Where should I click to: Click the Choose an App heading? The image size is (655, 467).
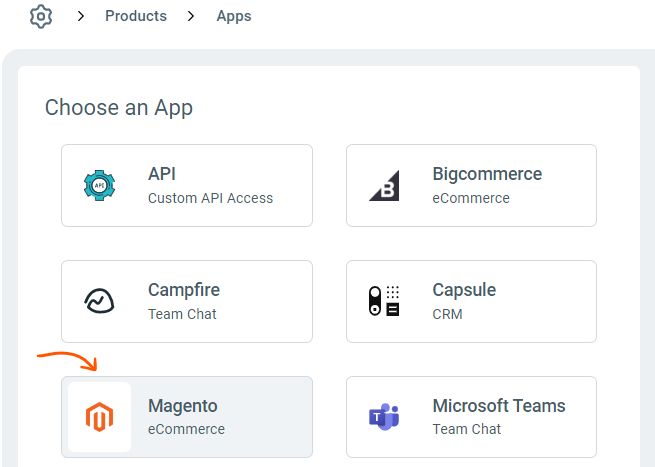click(119, 107)
